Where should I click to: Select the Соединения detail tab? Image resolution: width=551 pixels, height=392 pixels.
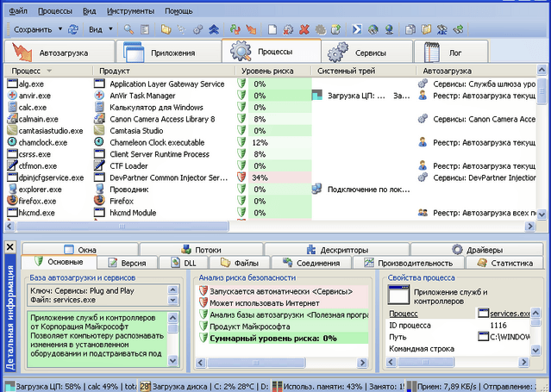coord(311,263)
